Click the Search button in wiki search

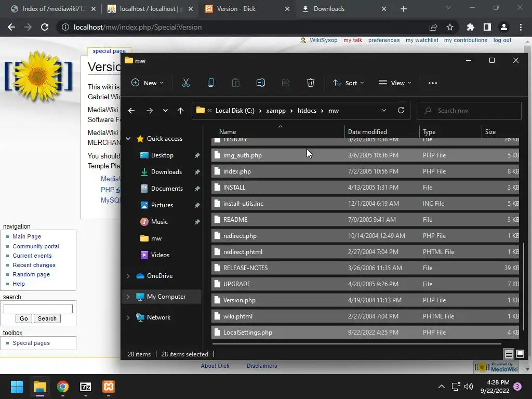pos(47,318)
